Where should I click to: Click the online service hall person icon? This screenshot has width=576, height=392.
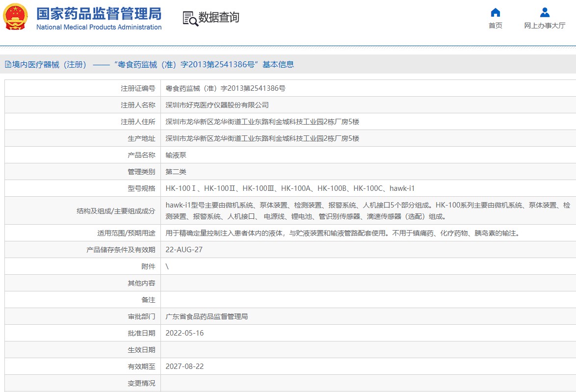tap(545, 13)
